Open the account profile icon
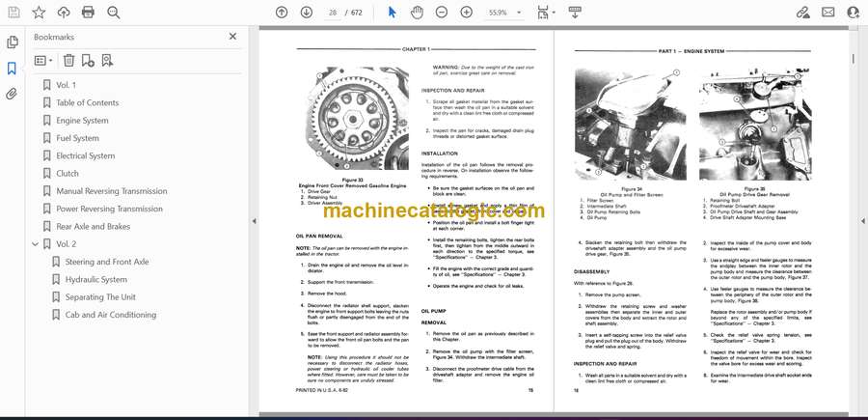 point(854,13)
